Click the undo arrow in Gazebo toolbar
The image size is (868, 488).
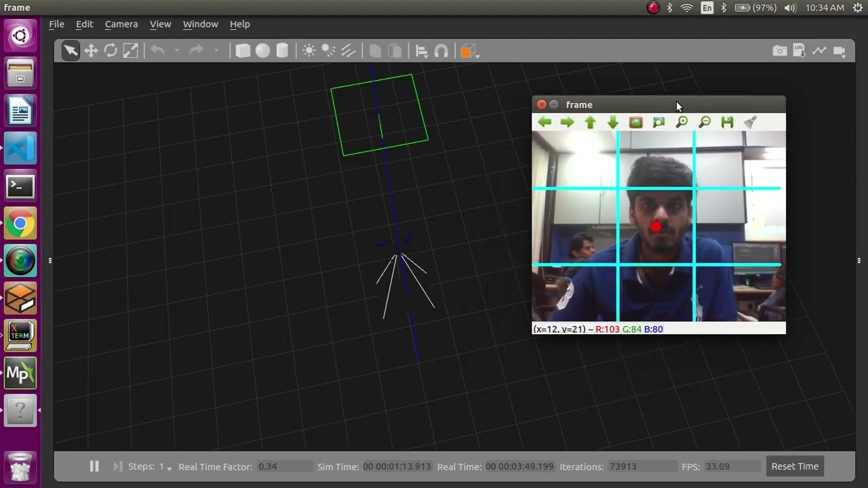(157, 51)
